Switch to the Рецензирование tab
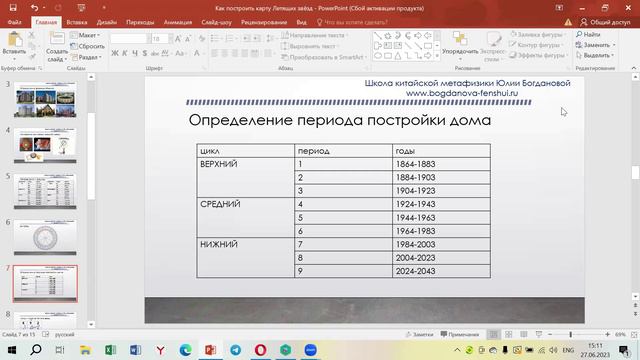Viewport: 640px width, 360px height. point(264,22)
